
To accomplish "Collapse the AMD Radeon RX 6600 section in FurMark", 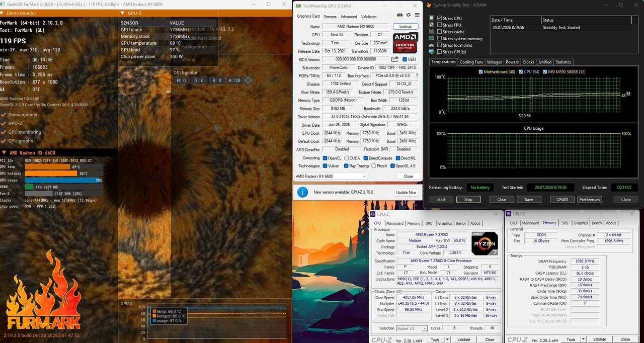I will 4,152.
